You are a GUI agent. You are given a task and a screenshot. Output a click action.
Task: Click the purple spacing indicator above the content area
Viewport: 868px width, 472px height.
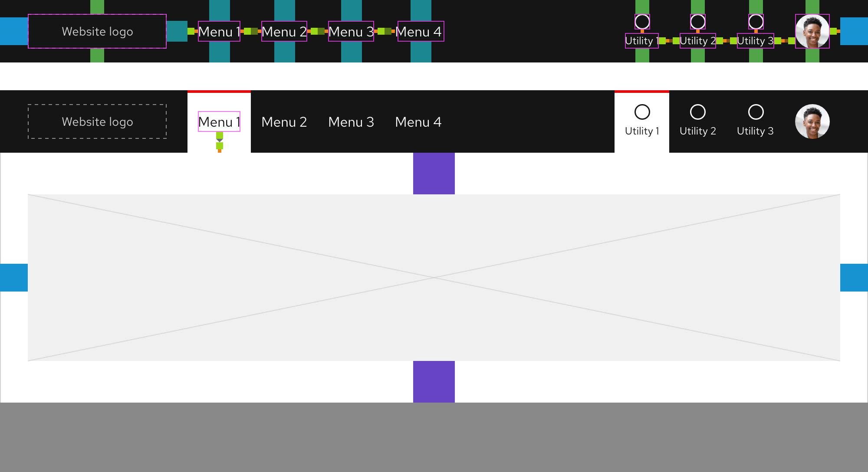click(433, 173)
